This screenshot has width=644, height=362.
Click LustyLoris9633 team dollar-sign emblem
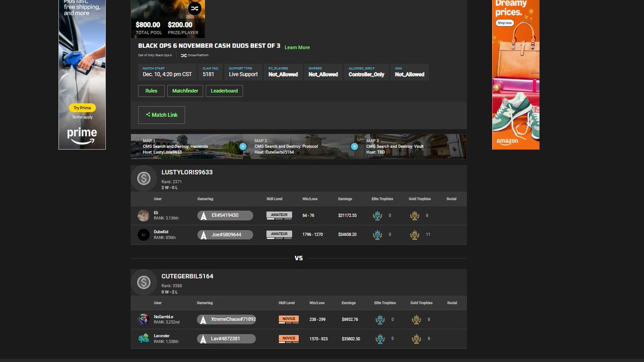click(143, 179)
